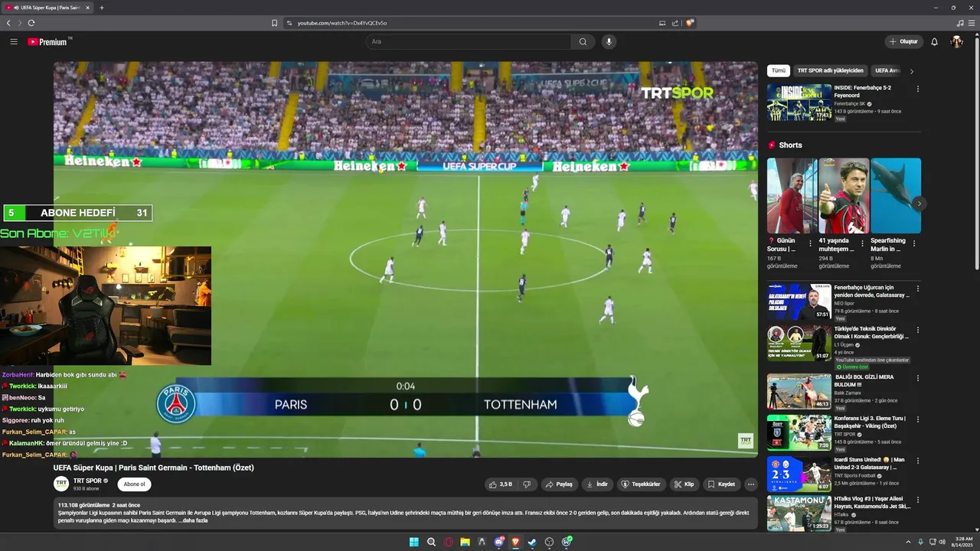
Task: Open Steam from taskbar
Action: point(532,542)
